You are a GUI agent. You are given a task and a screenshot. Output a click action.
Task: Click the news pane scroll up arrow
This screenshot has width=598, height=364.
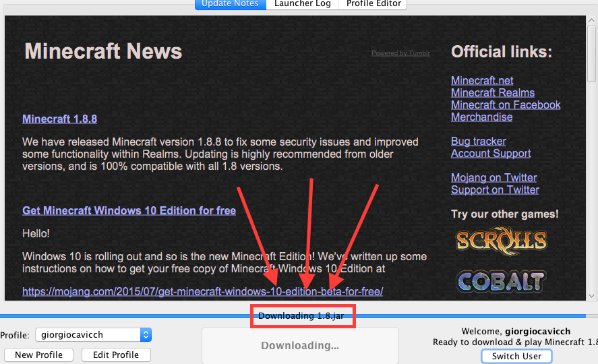coord(591,20)
